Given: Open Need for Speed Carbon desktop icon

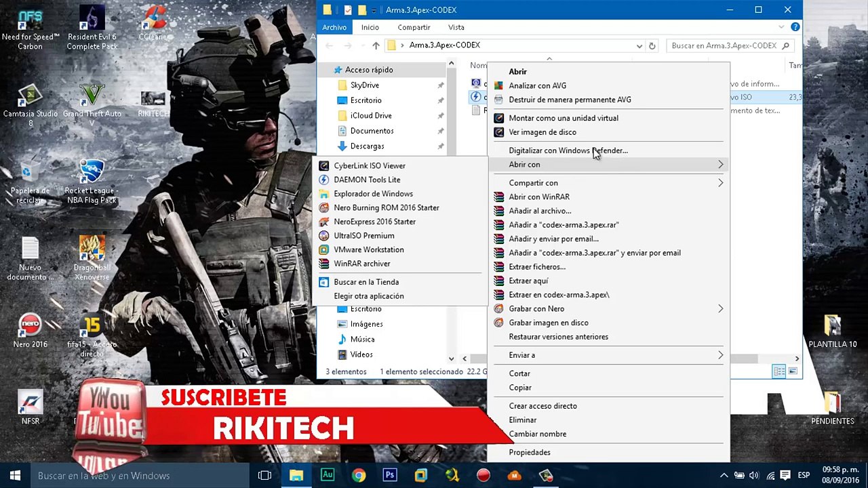Looking at the screenshot, I should (x=31, y=28).
